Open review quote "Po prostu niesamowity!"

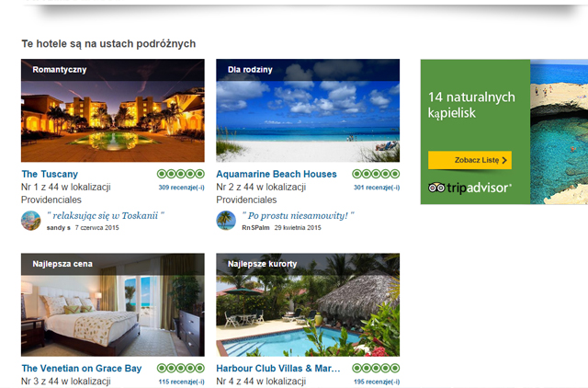pyautogui.click(x=298, y=216)
